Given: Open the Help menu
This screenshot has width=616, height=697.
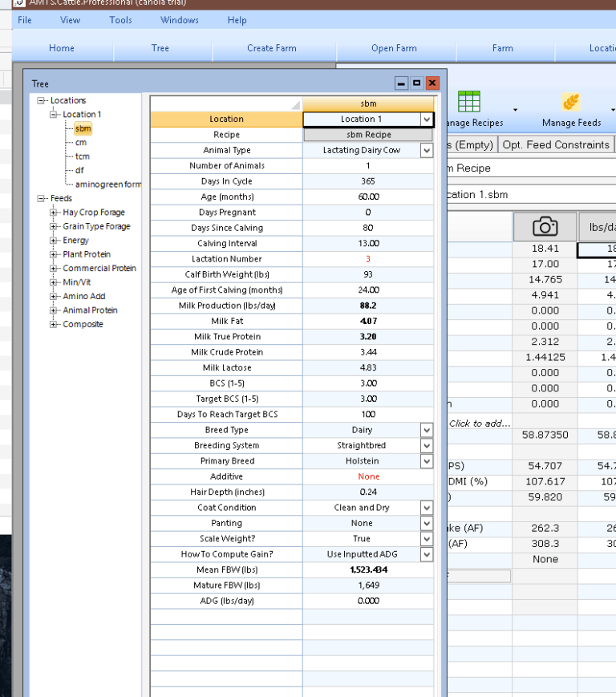Looking at the screenshot, I should point(237,20).
